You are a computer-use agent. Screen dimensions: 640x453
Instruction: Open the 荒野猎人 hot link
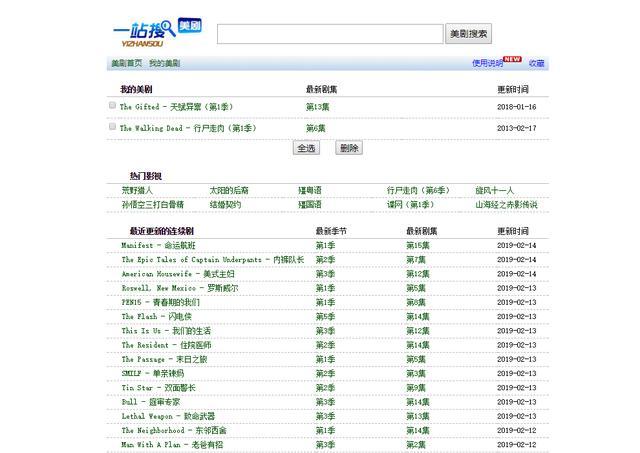point(137,190)
